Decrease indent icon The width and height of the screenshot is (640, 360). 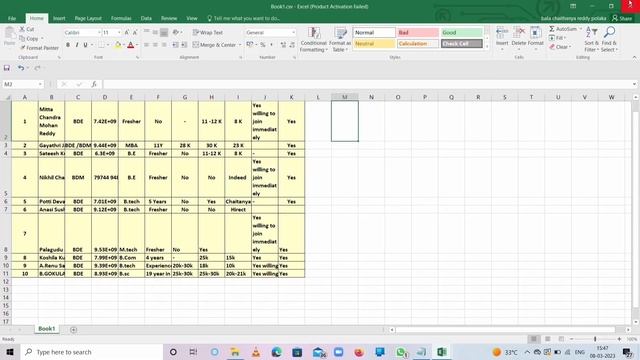tap(176, 45)
